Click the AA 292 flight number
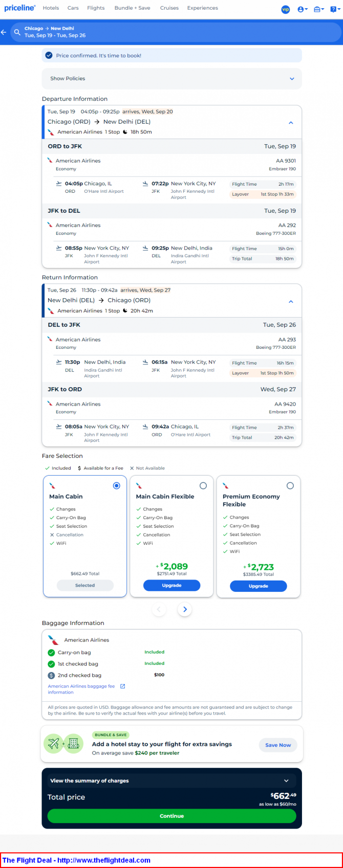Image resolution: width=343 pixels, height=868 pixels. click(x=287, y=225)
